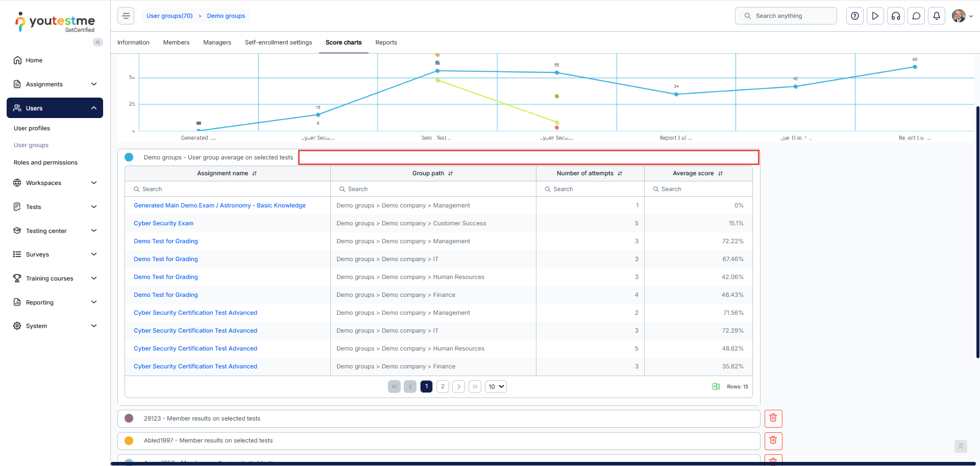Open the headset support icon
Image resolution: width=980 pixels, height=466 pixels.
[896, 16]
